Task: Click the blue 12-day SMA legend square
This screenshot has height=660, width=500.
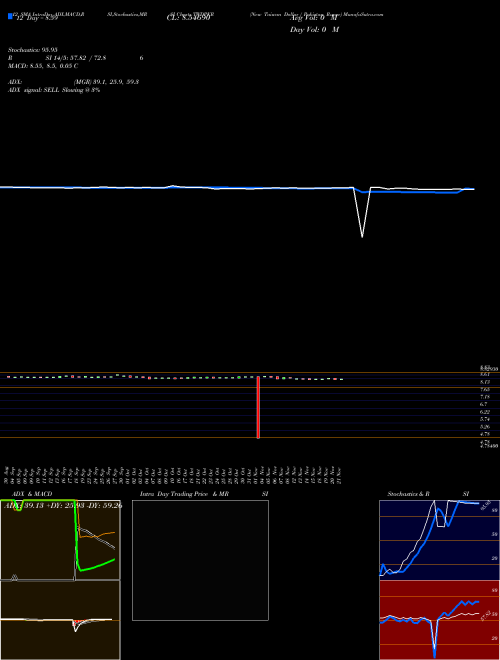Action: point(10,17)
